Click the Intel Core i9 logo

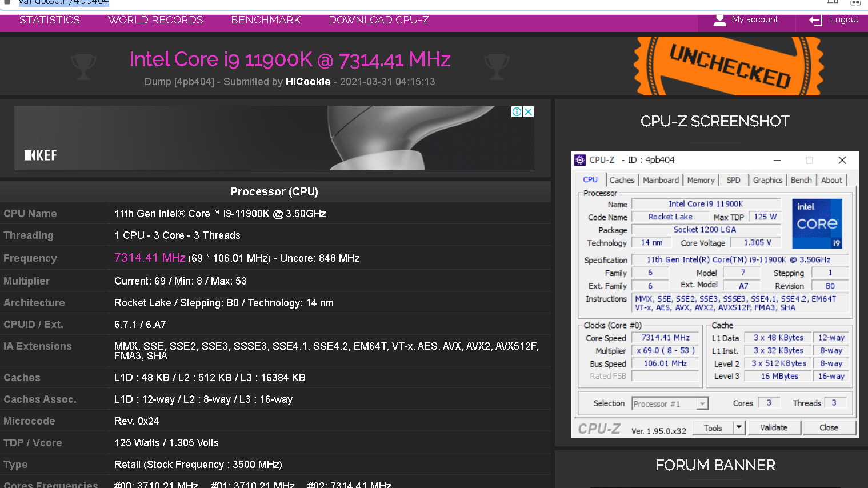817,224
